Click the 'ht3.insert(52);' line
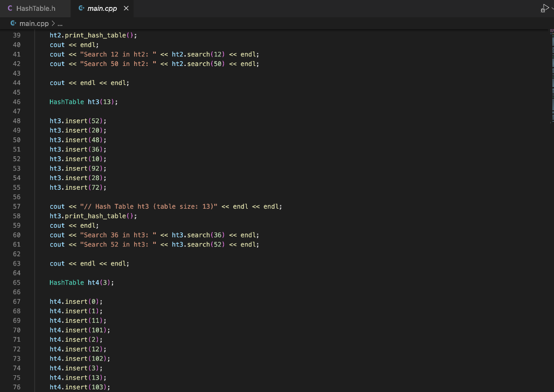This screenshot has width=554, height=392. point(78,121)
